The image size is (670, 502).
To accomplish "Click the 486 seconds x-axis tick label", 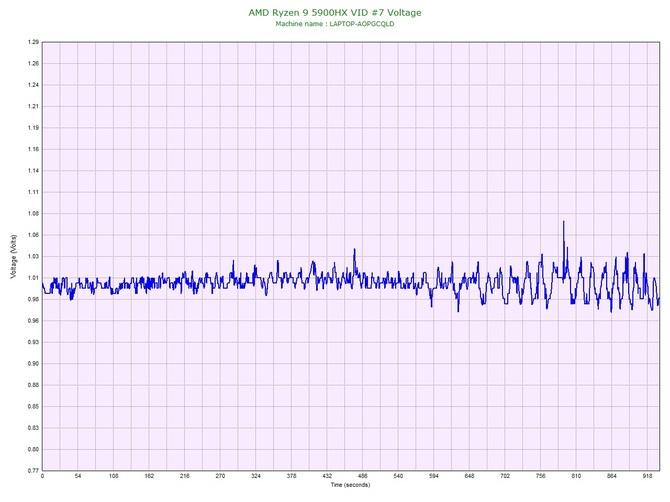I will click(363, 476).
